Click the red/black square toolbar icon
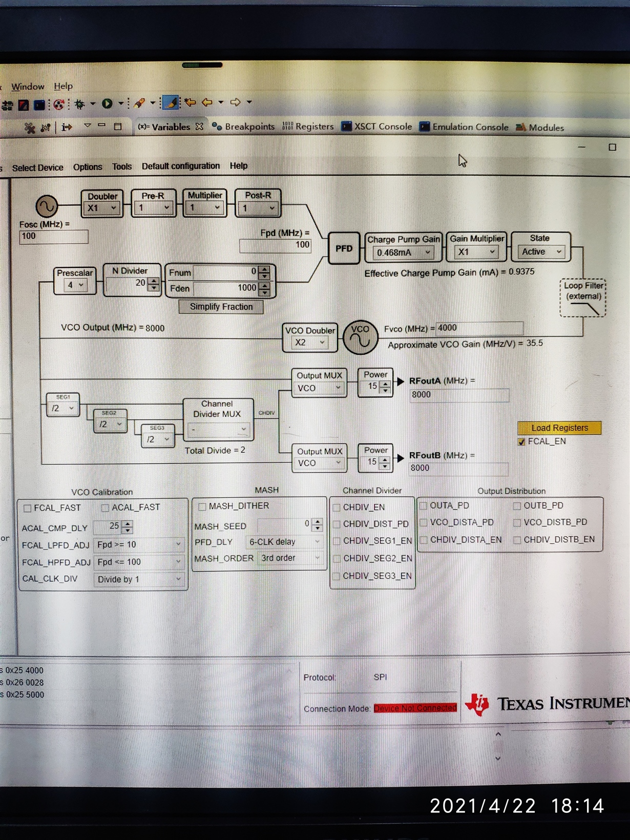The height and width of the screenshot is (840, 630). [x=23, y=106]
